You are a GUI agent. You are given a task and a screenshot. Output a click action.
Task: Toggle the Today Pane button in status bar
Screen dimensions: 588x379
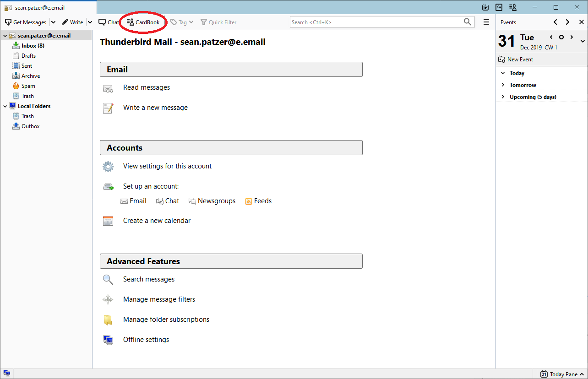click(x=562, y=374)
